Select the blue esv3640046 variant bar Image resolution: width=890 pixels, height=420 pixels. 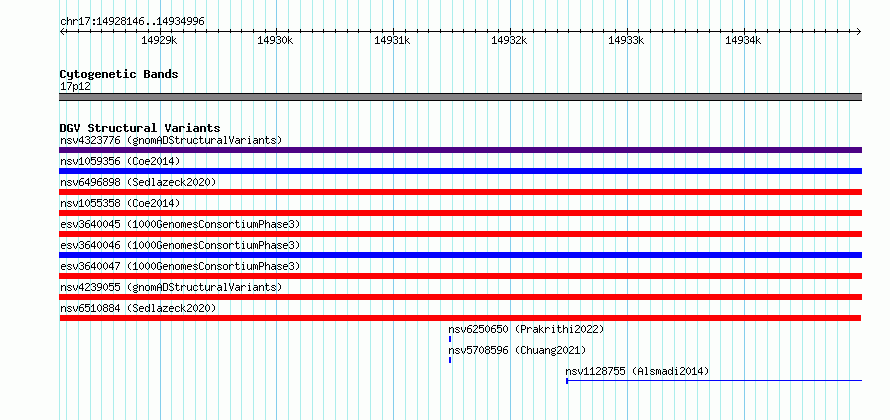coord(460,255)
